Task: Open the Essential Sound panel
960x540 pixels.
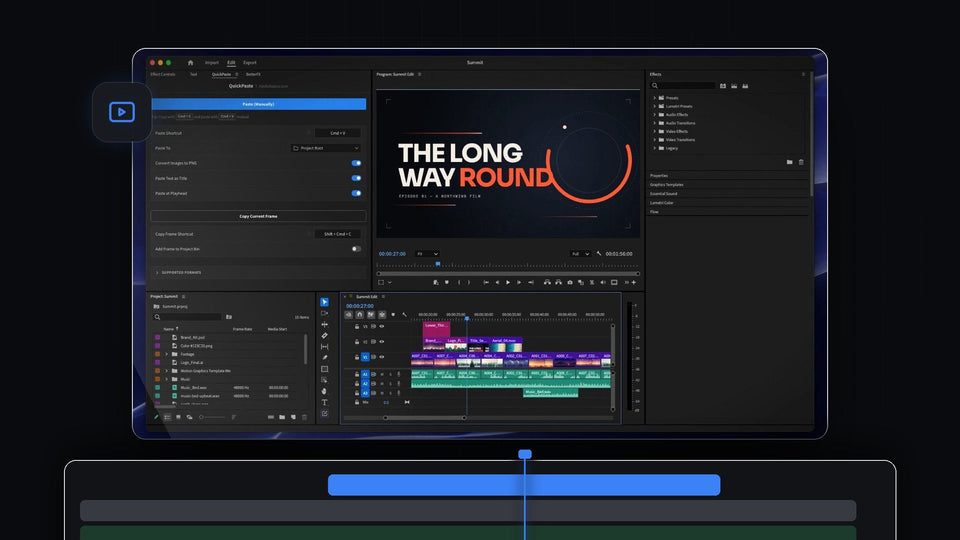Action: tap(664, 193)
